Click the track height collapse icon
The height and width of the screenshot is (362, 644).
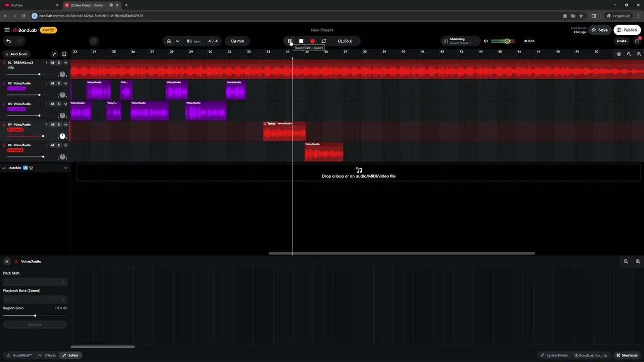coord(64,54)
